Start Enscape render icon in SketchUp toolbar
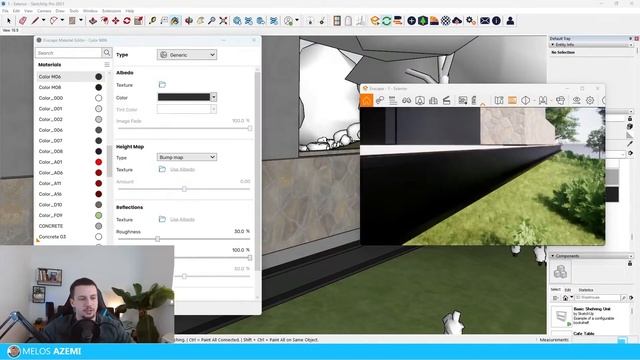This screenshot has width=640, height=360. click(375, 20)
